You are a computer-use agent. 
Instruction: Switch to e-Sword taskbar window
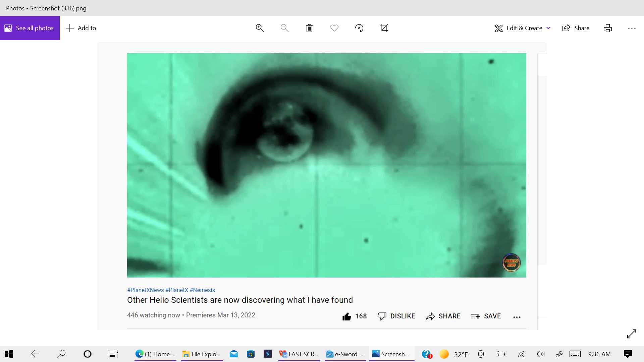pyautogui.click(x=345, y=354)
